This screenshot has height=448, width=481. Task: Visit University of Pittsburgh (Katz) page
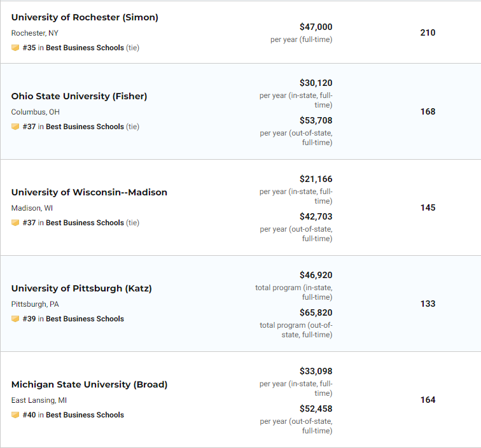81,288
